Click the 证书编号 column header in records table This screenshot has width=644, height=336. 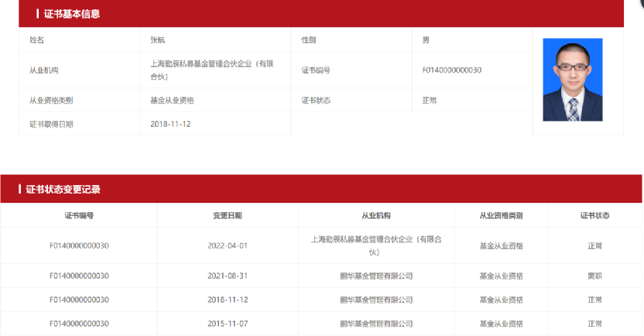coord(79,215)
